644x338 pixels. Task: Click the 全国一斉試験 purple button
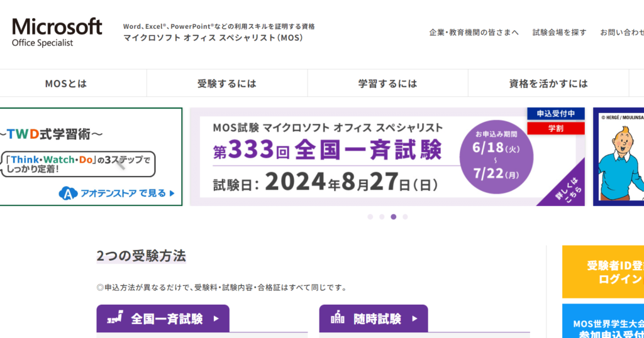[163, 319]
